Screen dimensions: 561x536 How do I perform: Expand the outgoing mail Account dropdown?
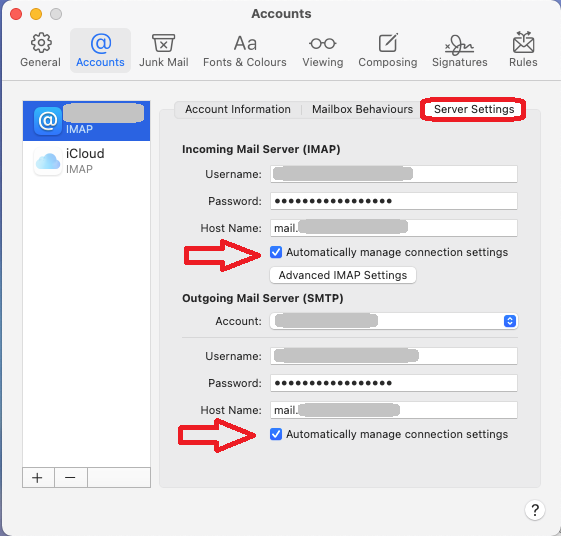click(394, 321)
